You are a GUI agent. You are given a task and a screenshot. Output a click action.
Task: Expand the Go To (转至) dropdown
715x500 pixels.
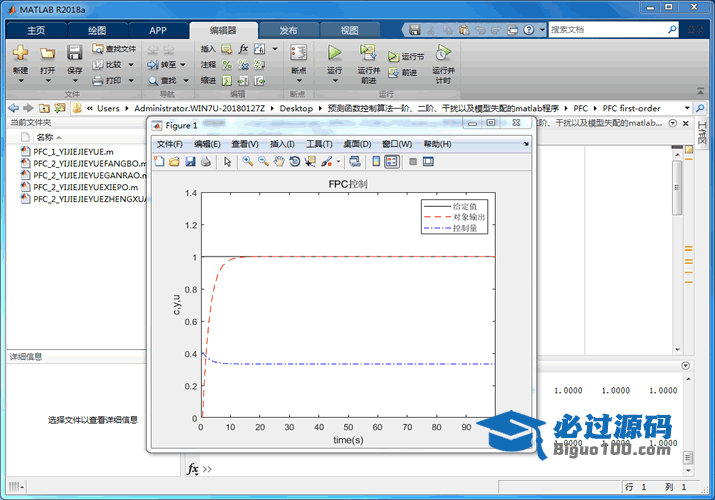click(182, 65)
